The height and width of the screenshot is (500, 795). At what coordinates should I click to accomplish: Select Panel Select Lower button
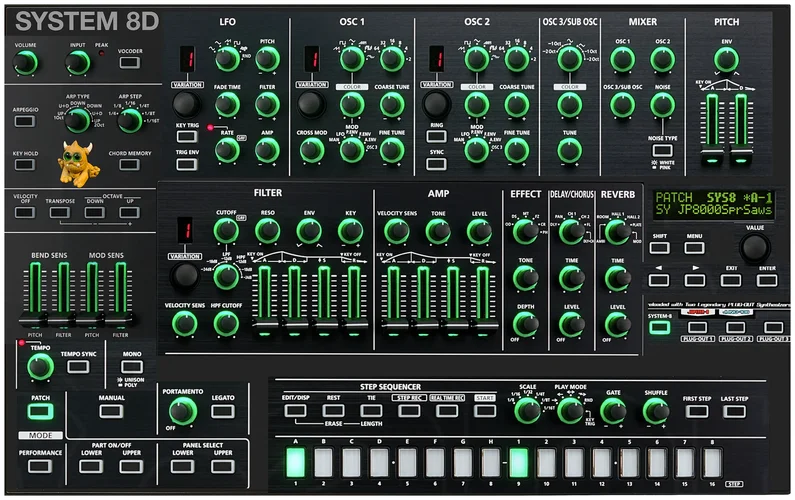[183, 466]
